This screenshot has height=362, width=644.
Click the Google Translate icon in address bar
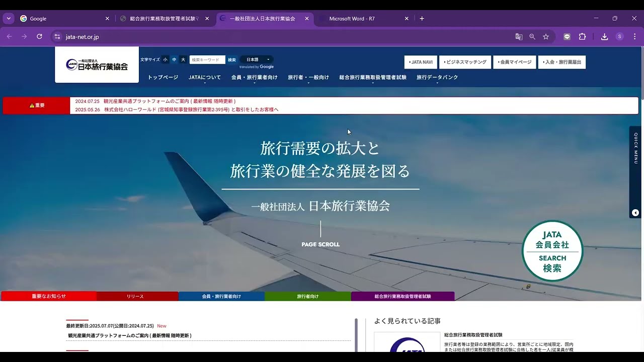click(519, 37)
